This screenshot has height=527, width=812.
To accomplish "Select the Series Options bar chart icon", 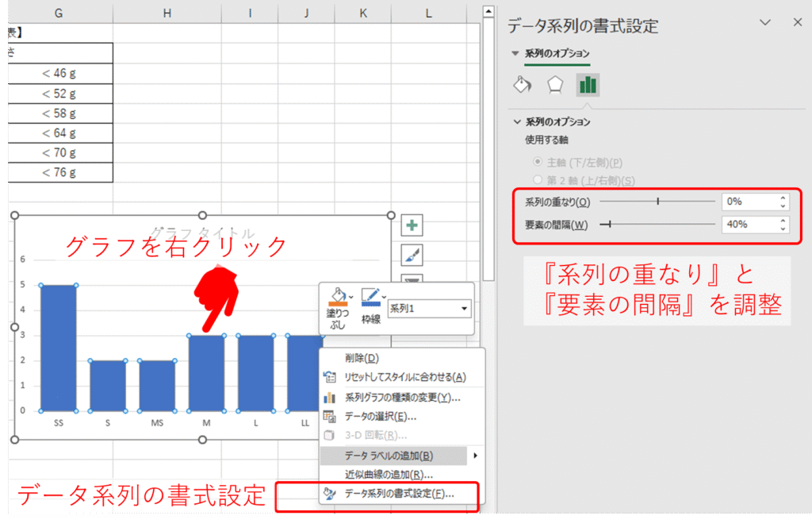I will [588, 85].
